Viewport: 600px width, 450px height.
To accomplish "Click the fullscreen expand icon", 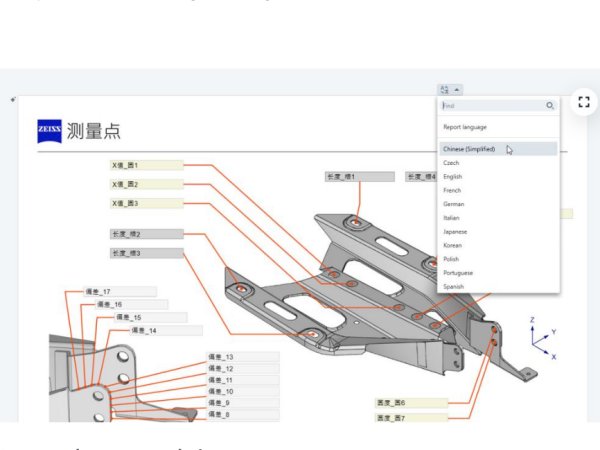I will point(584,102).
